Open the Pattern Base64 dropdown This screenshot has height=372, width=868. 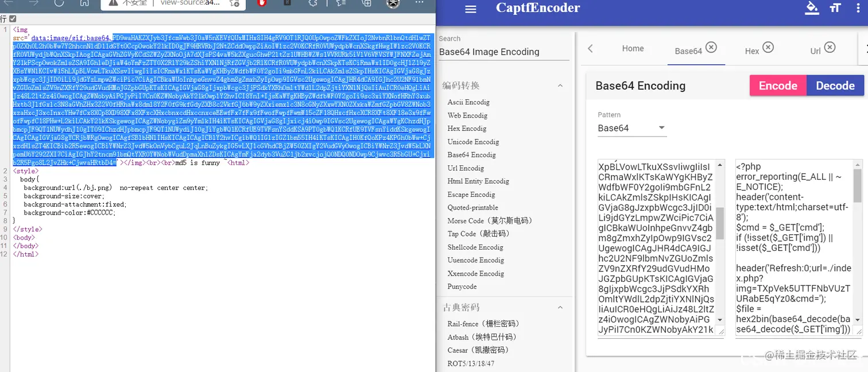pyautogui.click(x=632, y=128)
